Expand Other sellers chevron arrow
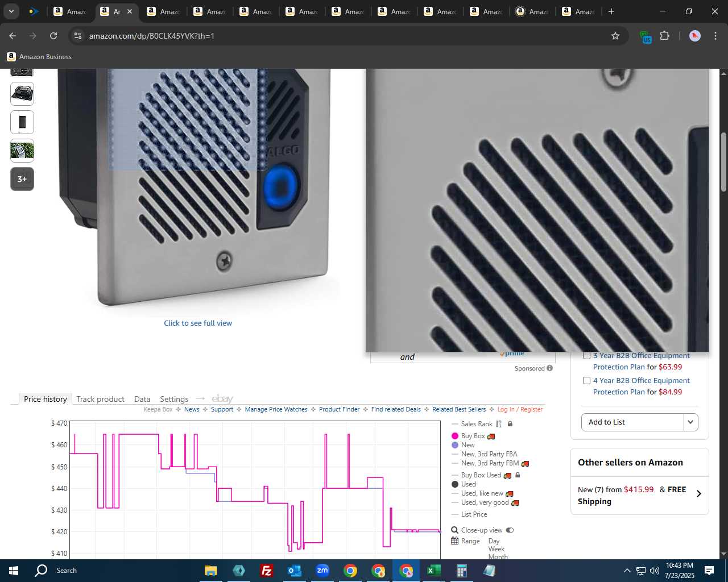 coord(698,494)
